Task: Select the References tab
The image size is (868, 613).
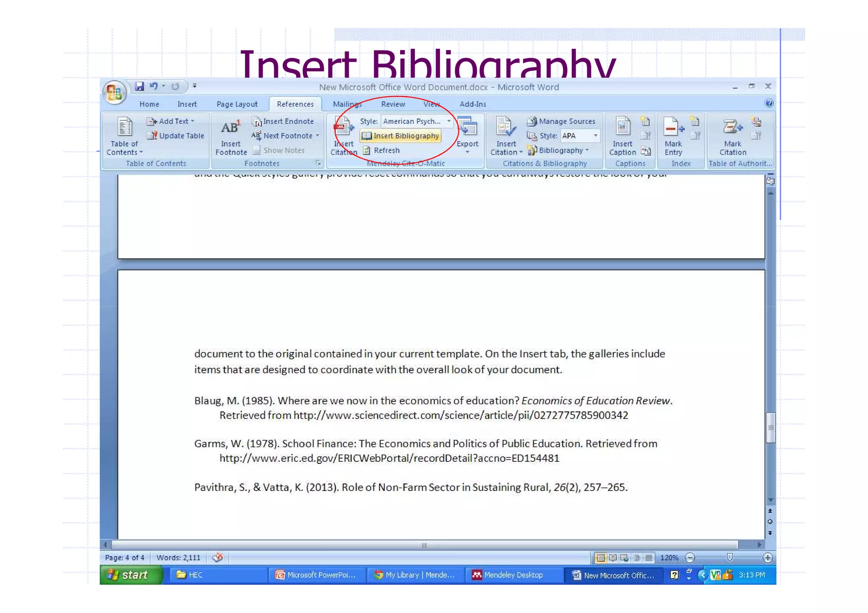Action: click(295, 104)
